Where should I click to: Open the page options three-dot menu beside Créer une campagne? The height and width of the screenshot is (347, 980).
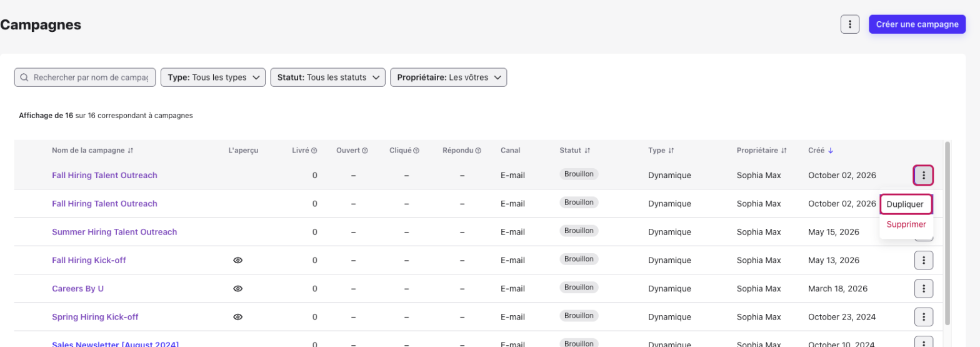(849, 24)
